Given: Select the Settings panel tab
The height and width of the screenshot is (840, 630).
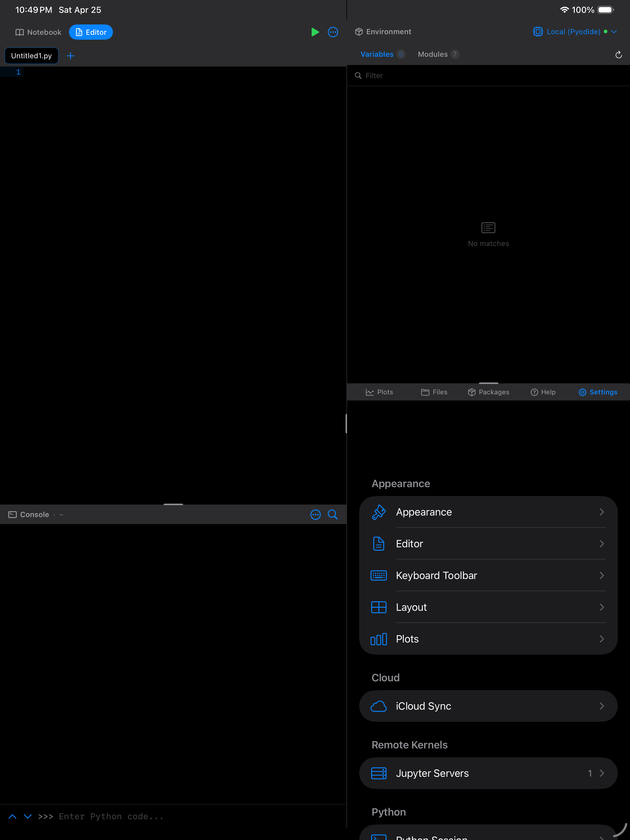Looking at the screenshot, I should click(x=598, y=392).
